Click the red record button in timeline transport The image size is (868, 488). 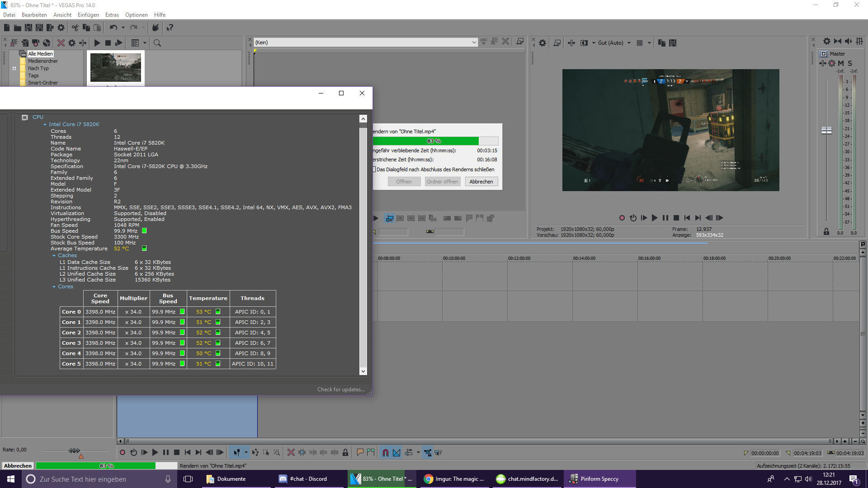coord(123,452)
